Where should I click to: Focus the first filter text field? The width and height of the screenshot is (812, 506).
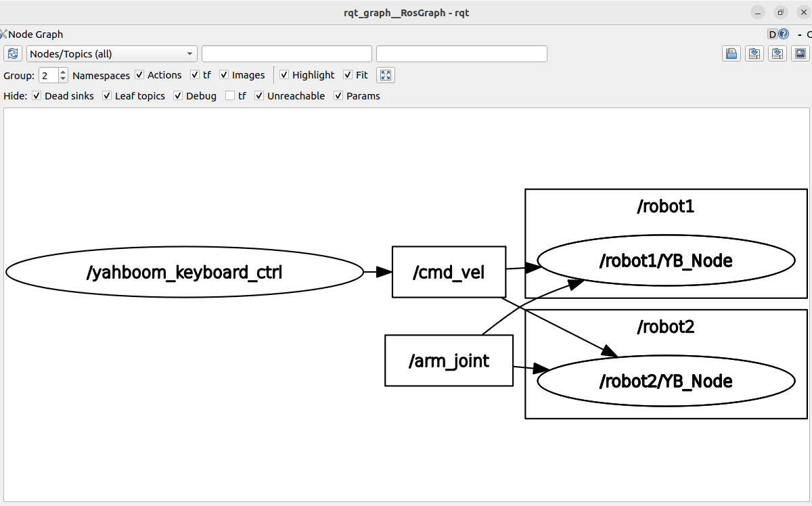click(x=287, y=54)
